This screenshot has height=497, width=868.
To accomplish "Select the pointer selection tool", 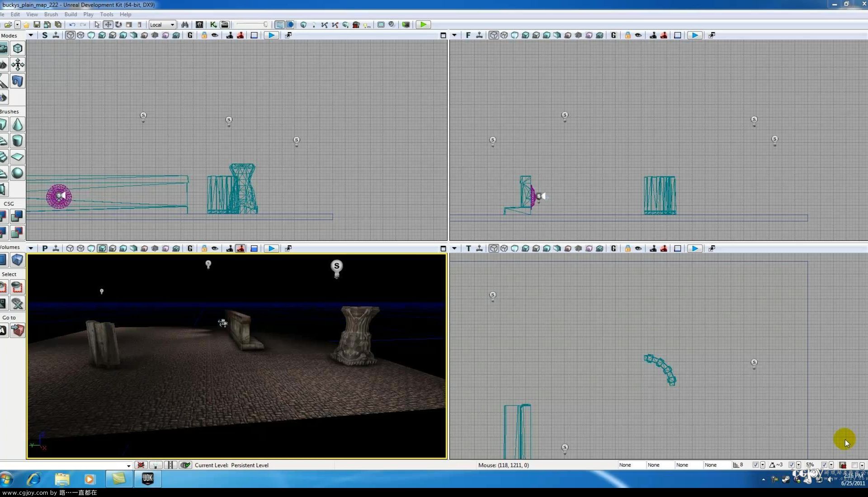I will coord(97,25).
